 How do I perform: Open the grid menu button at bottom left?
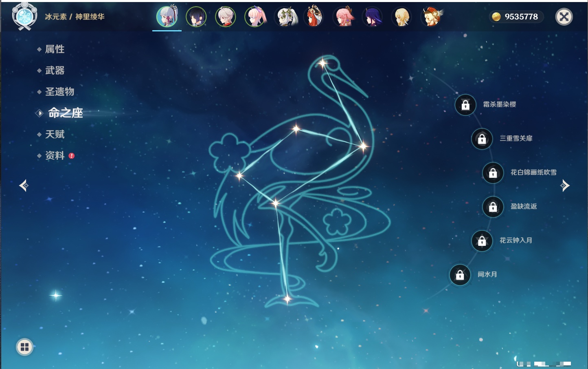tap(24, 347)
